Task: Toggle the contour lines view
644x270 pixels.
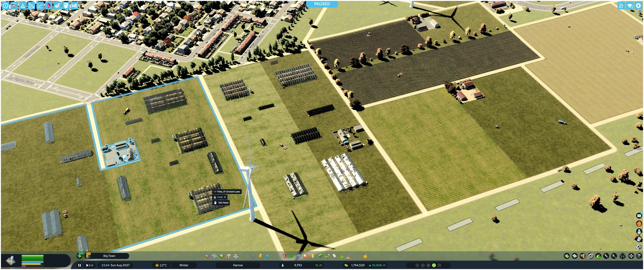Action: tap(590, 256)
